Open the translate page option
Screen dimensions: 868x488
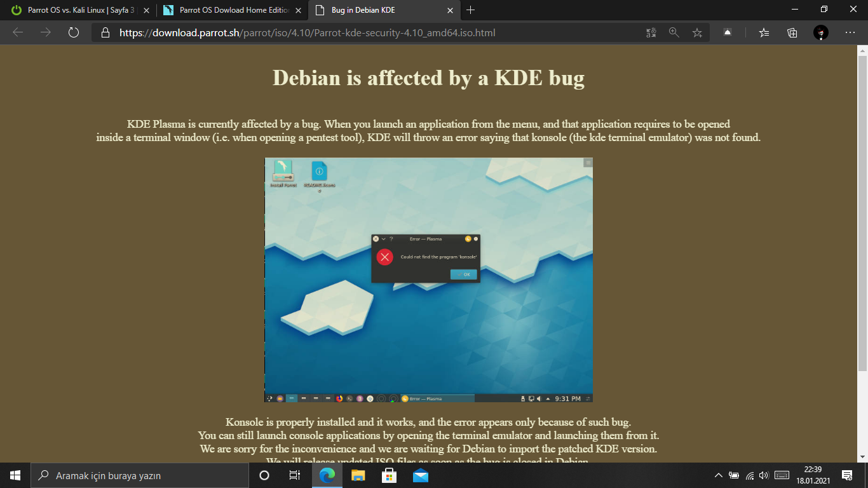click(x=651, y=32)
